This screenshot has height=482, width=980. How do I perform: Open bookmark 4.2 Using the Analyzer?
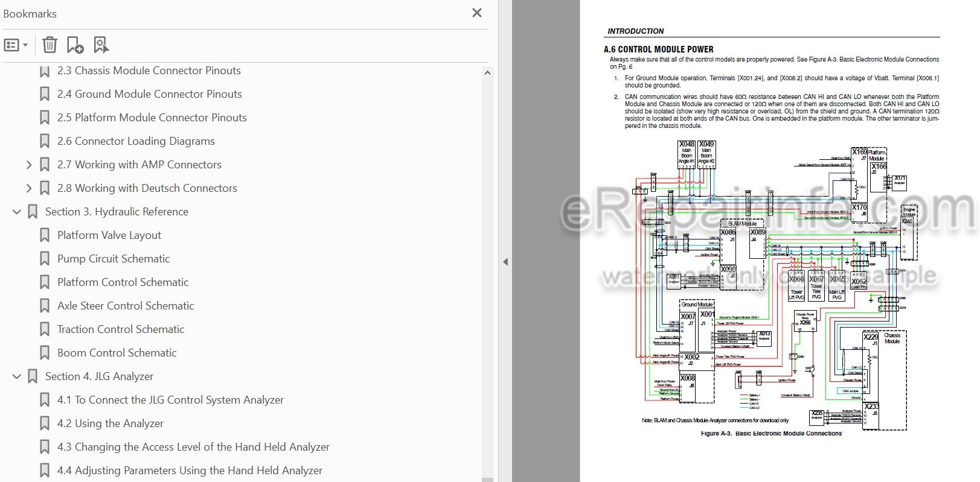tap(110, 423)
